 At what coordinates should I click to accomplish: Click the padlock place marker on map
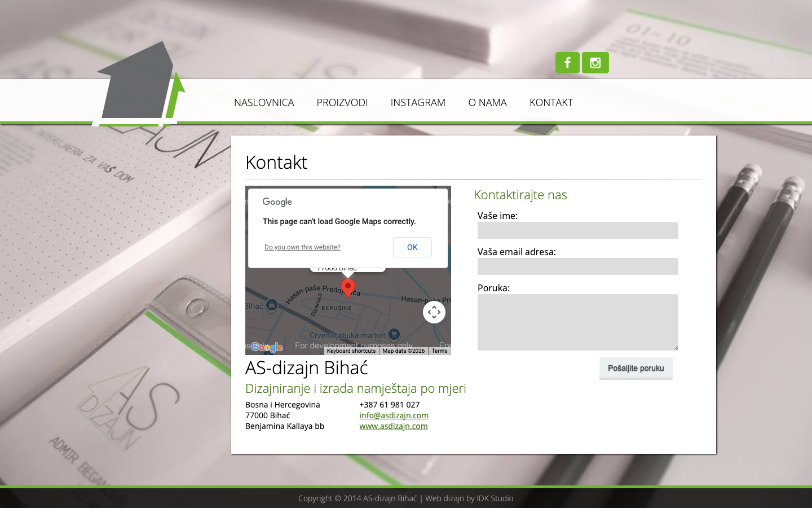coord(272,305)
